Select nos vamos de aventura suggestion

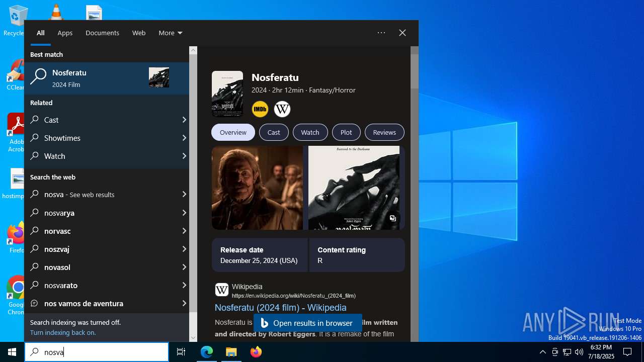point(107,303)
